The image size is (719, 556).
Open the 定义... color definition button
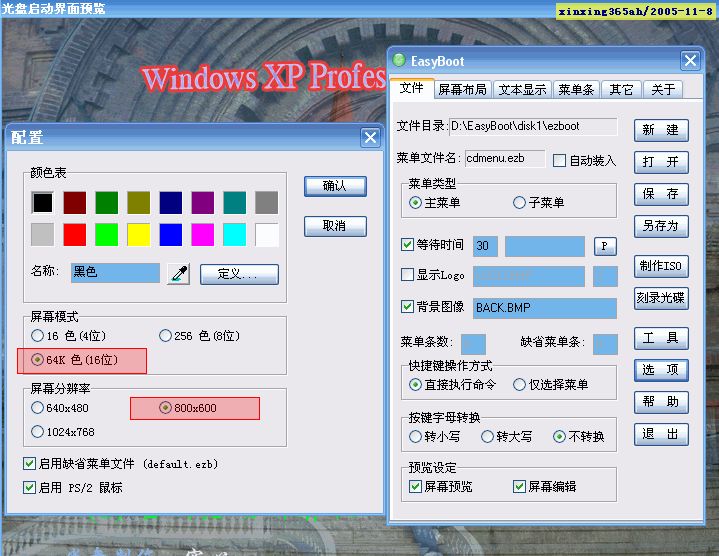click(x=239, y=274)
